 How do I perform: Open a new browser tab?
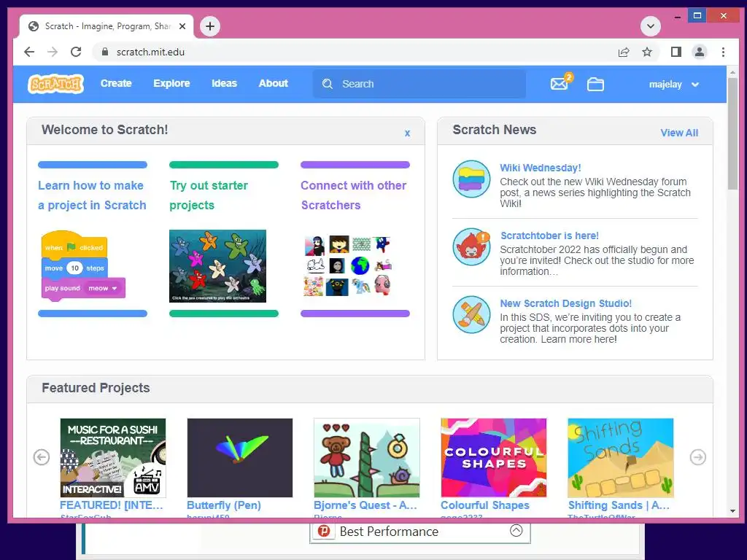pyautogui.click(x=210, y=26)
